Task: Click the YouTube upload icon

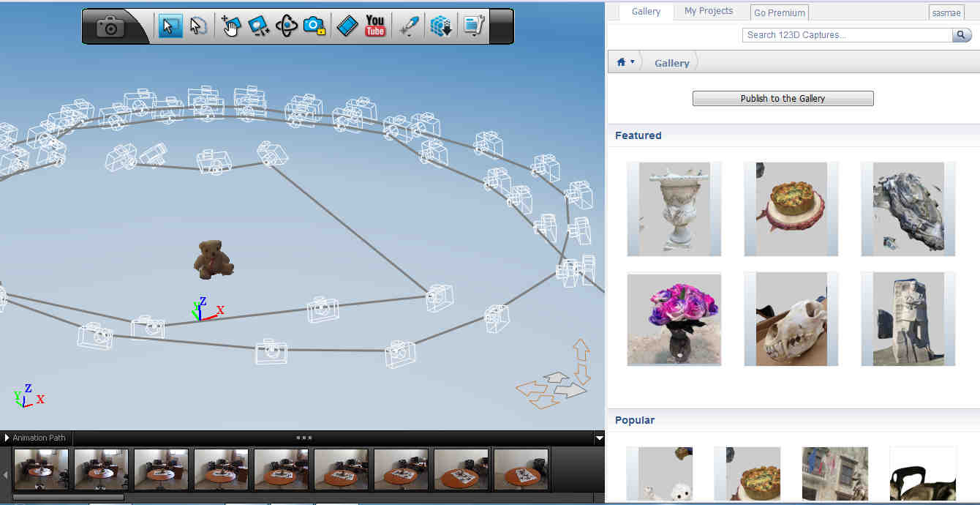Action: [375, 26]
